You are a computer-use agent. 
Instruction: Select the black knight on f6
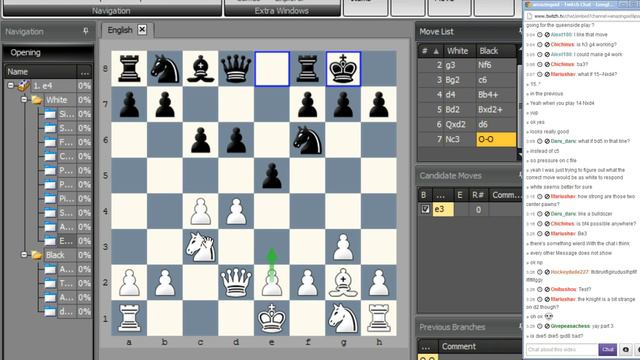[307, 140]
